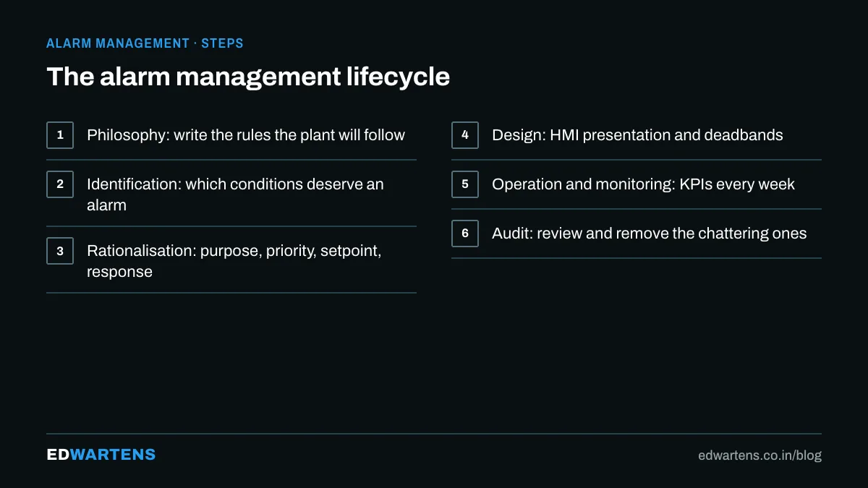Click the step number 4 badge
The height and width of the screenshot is (488, 868).
465,135
